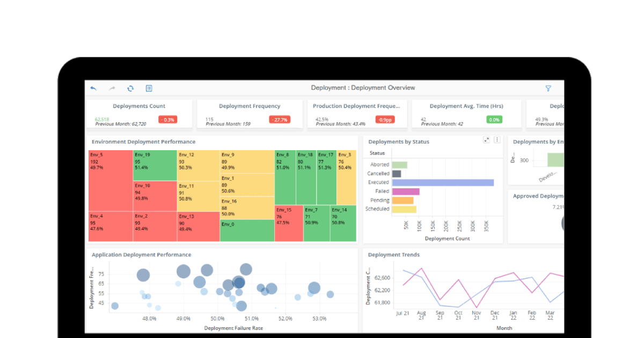The height and width of the screenshot is (338, 644).
Task: Select the Env_9 treemap tile
Action: click(x=247, y=161)
